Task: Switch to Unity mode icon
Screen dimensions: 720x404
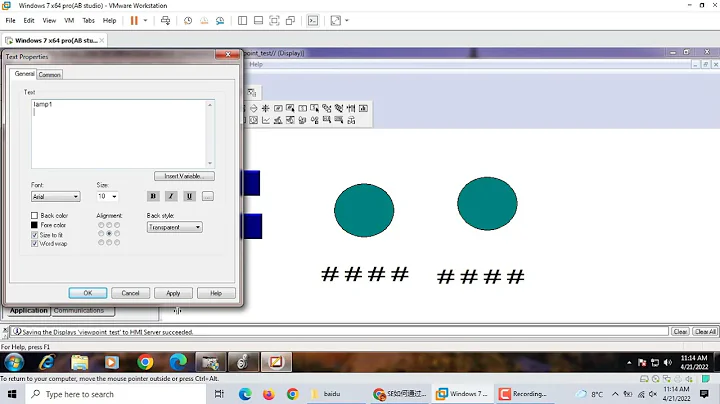Action: tap(290, 21)
